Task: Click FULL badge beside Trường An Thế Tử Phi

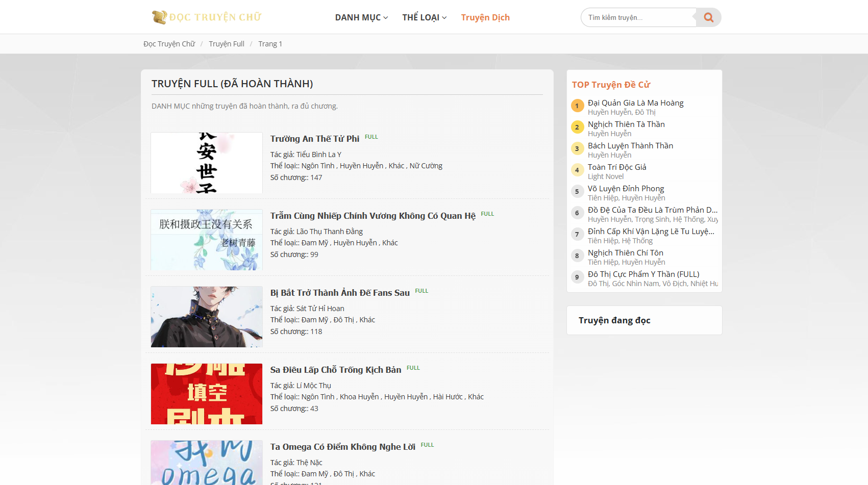Action: pyautogui.click(x=371, y=137)
